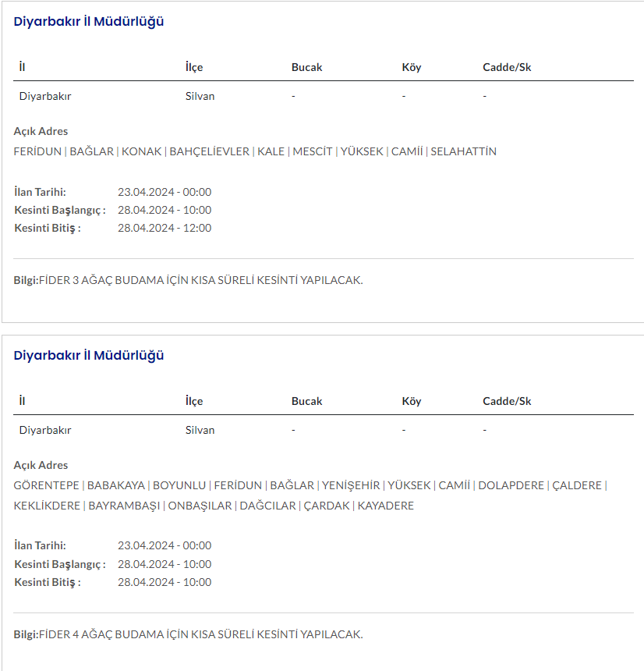
Task: Click the Diyarbakır İl Müdürlüğü heading above the FİDER 4 notice
Action: [x=89, y=356]
